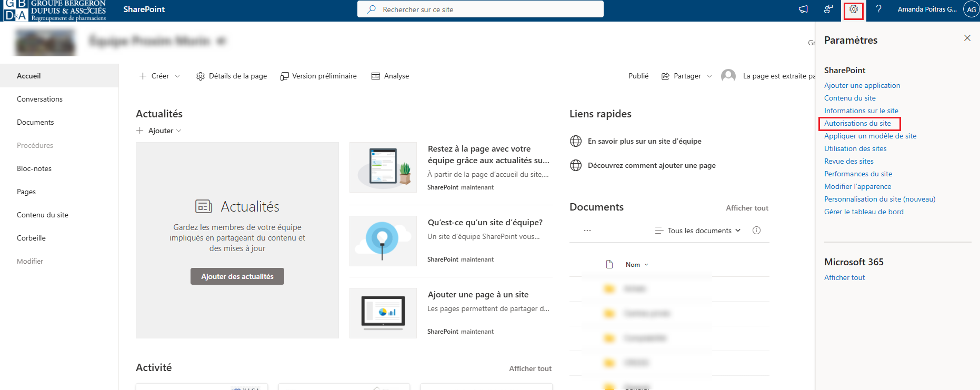Click globe icon for ajouter une page link
The image size is (980, 390).
point(576,165)
